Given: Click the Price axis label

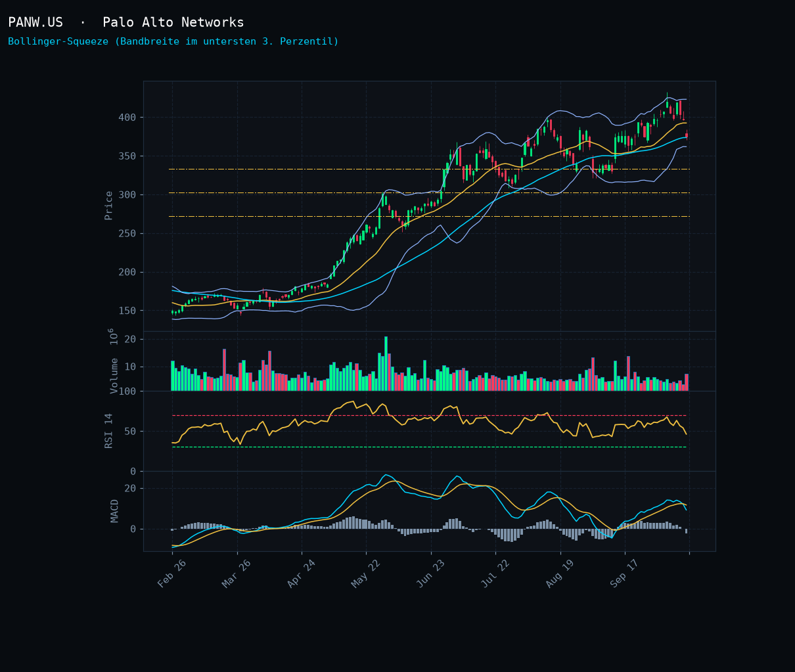Looking at the screenshot, I should [x=109, y=206].
